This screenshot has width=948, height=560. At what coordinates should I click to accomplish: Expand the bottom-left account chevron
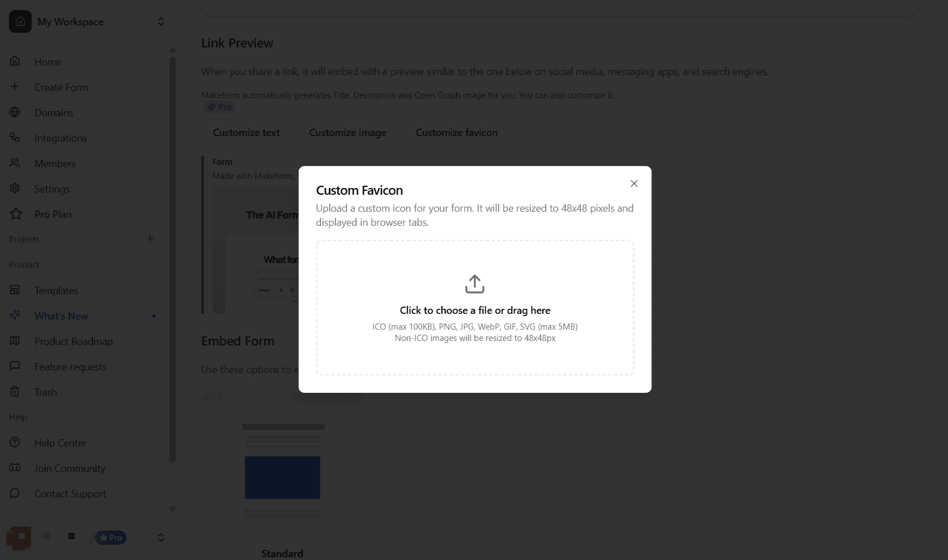tap(161, 537)
